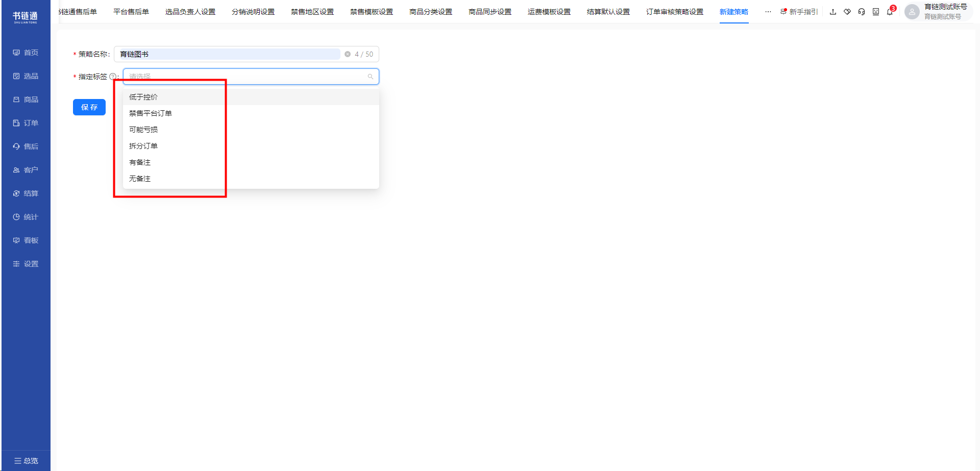Choose the 低于控价 option
Screen dimensions: 980x471
click(251, 97)
